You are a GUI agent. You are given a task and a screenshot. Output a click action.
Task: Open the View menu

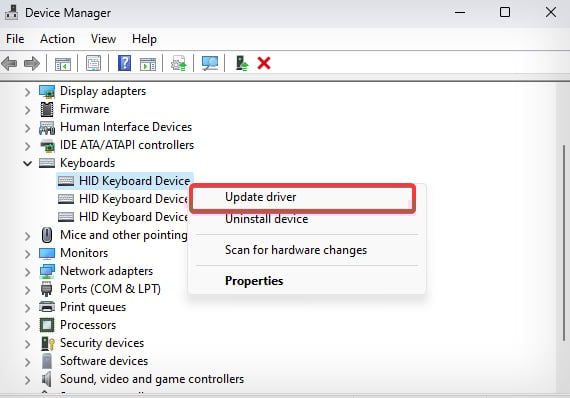click(104, 39)
